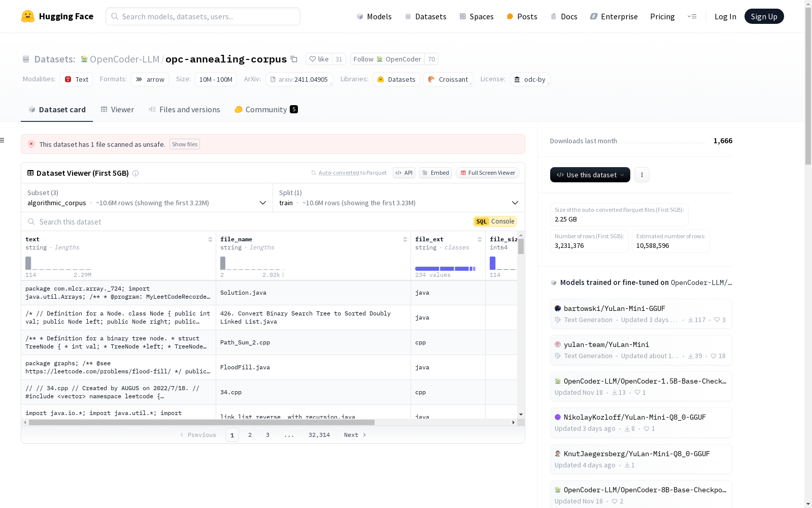The width and height of the screenshot is (812, 508).
Task: Open the navigation overflow menu icon
Action: (x=692, y=16)
